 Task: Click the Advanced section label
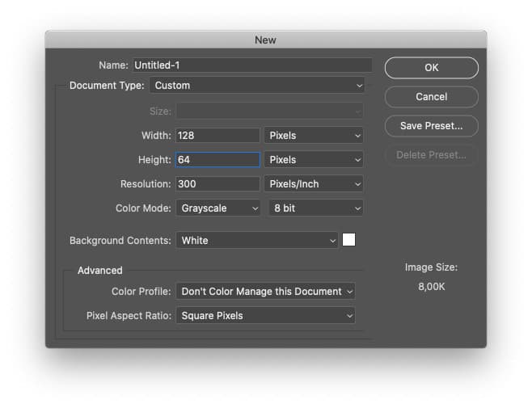coord(100,271)
